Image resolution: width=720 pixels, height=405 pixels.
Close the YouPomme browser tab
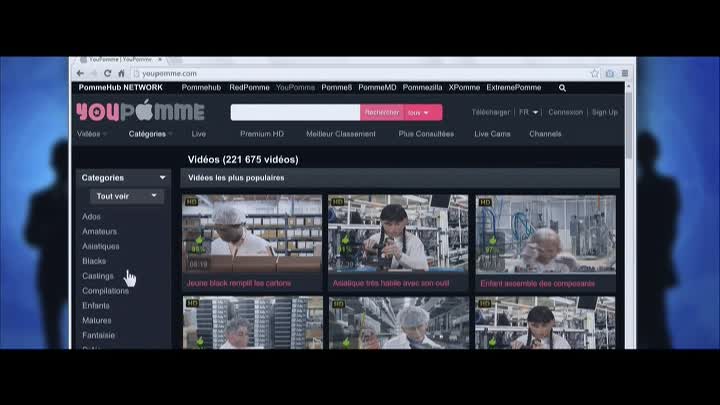[160, 59]
